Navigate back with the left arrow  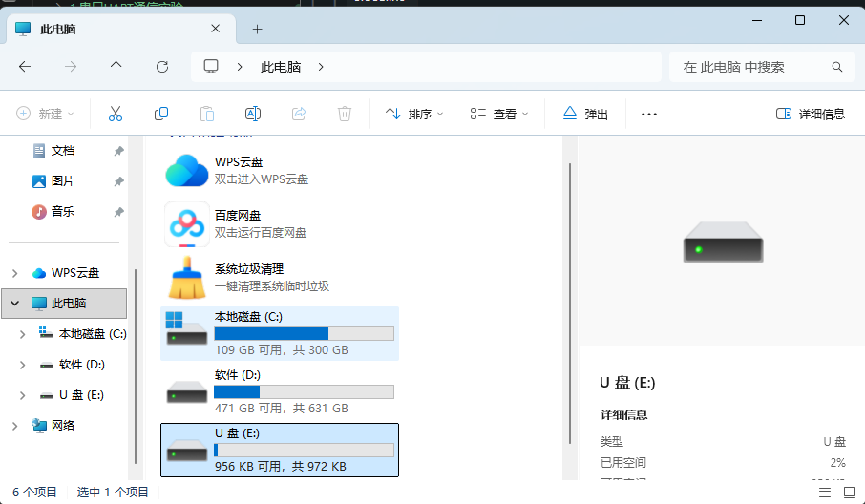(25, 67)
